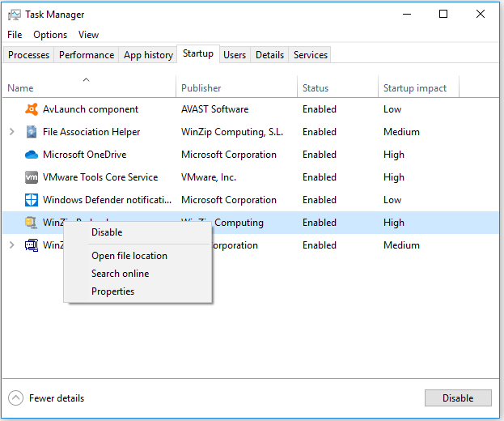Screen dimensions: 504x421
Task: Minimize the Task Manager window
Action: tap(407, 14)
